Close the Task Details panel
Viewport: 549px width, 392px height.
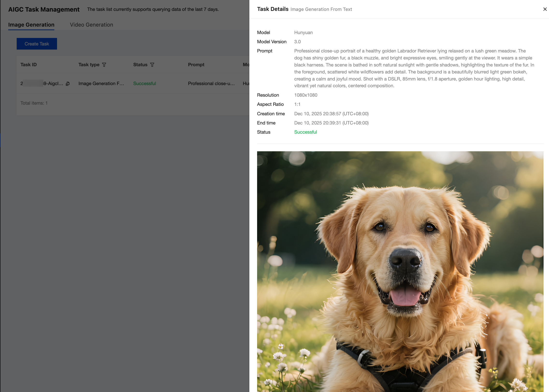coord(545,9)
